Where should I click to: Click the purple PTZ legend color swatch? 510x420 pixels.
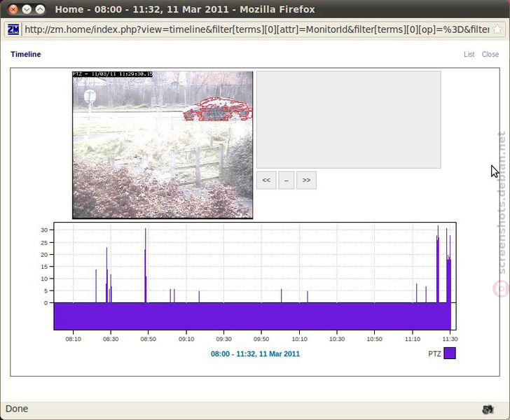(x=450, y=353)
